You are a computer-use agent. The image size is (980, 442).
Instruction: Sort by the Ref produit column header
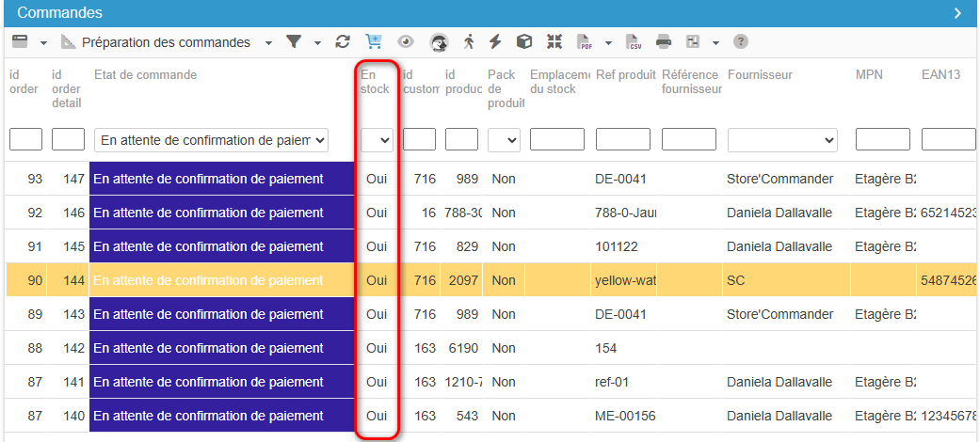625,75
